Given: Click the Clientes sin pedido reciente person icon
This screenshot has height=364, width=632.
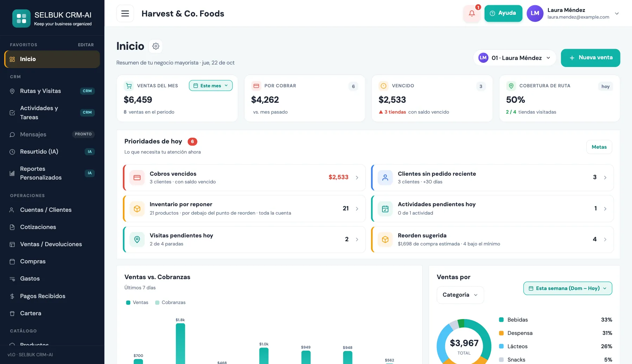Looking at the screenshot, I should [x=385, y=178].
